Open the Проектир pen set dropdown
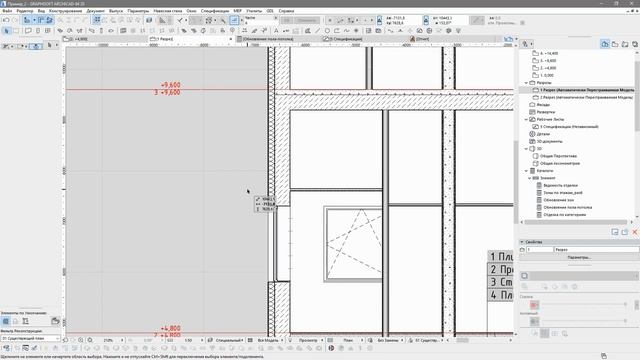The height and width of the screenshot is (360, 640). [x=306, y=340]
